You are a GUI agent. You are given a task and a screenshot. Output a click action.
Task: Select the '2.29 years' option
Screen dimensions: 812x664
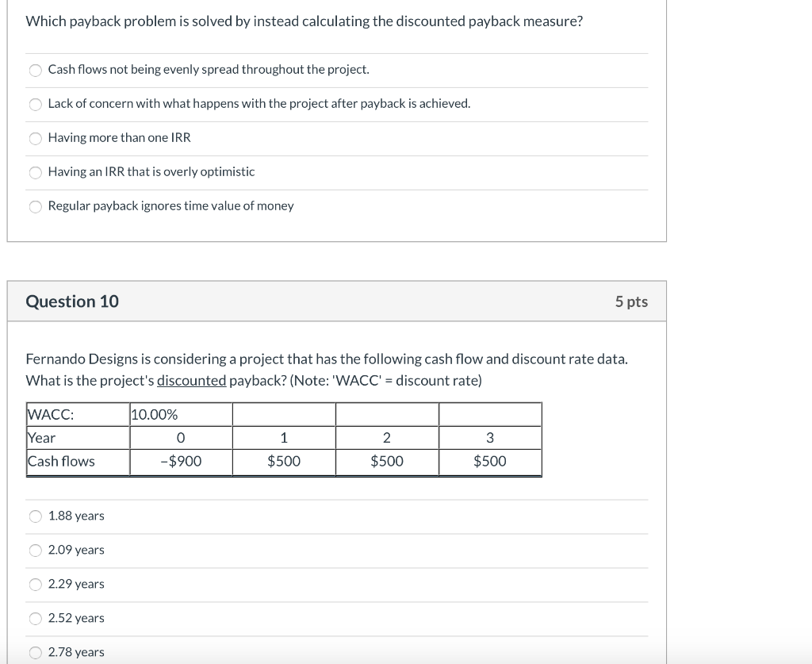coord(35,584)
